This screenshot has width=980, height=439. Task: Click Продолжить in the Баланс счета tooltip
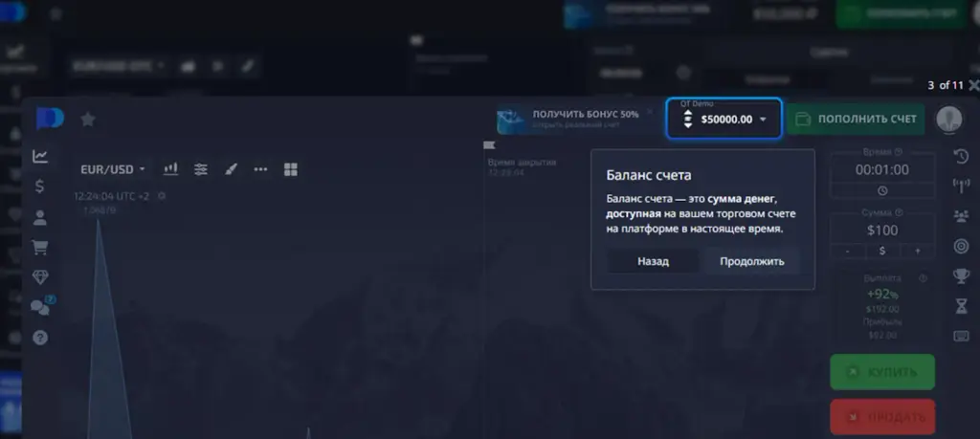pos(752,262)
